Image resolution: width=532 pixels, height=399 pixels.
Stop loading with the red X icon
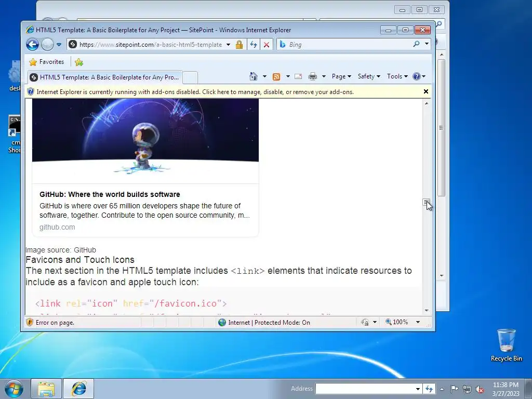point(267,45)
